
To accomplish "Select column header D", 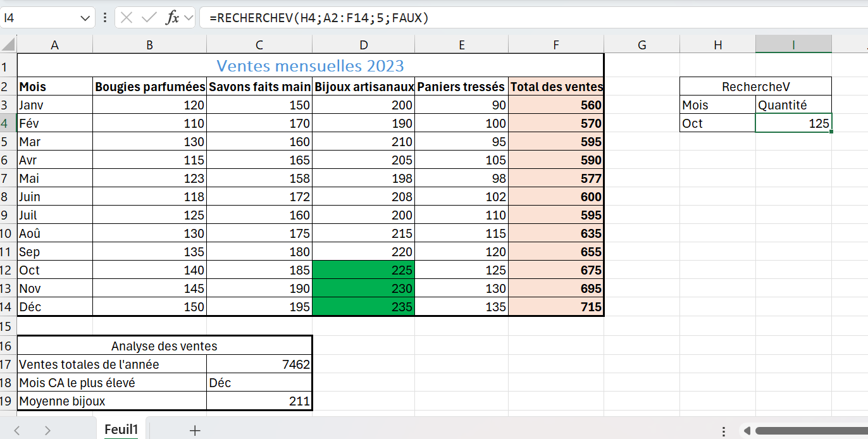I will click(x=363, y=44).
